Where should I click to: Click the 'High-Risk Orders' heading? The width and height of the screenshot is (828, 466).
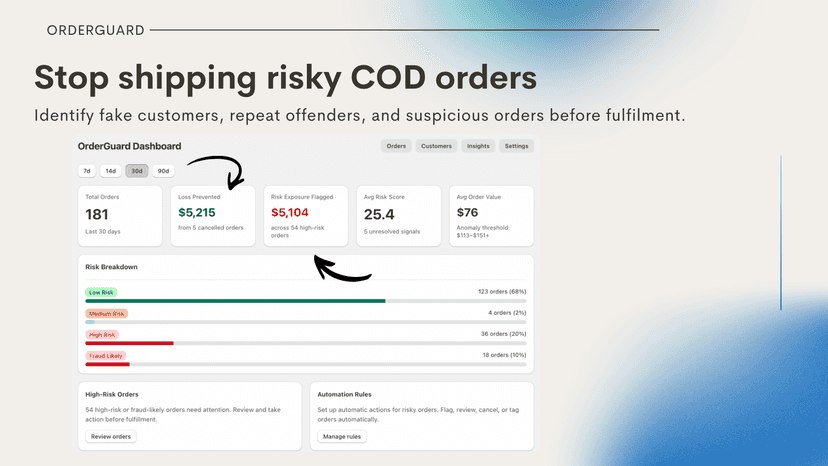(112, 394)
